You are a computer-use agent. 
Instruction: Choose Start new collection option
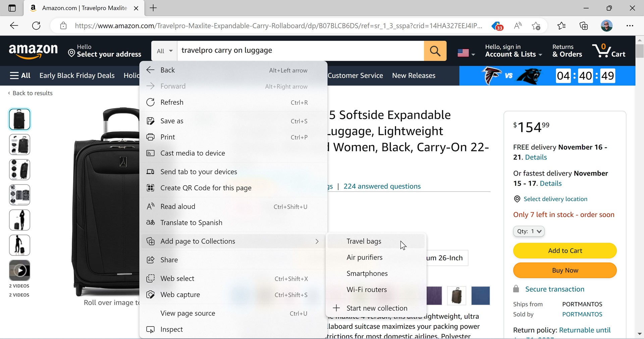[x=376, y=308]
